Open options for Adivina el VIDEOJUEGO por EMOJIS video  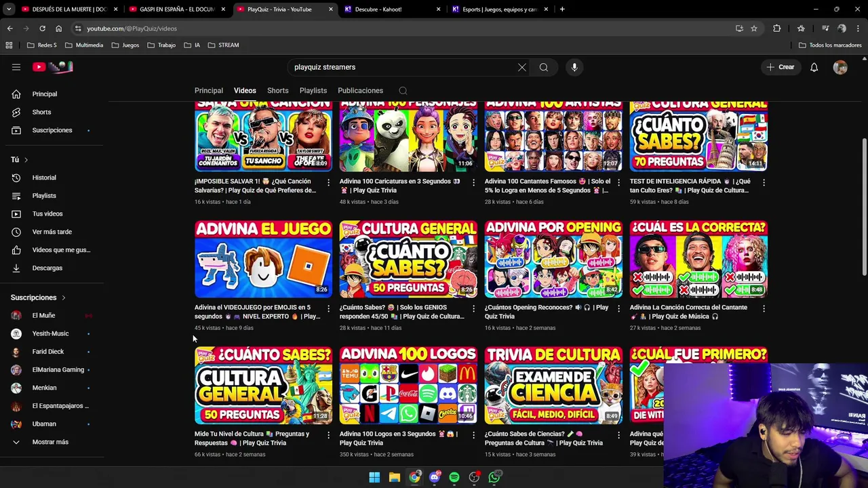pos(328,308)
